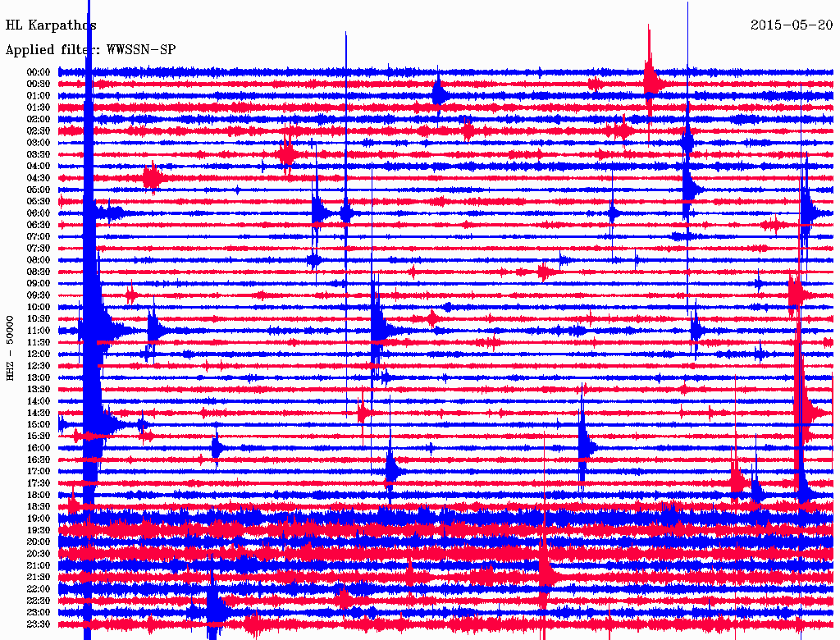The height and width of the screenshot is (640, 840).
Task: Select the 20:30 time label
Action: pos(39,554)
